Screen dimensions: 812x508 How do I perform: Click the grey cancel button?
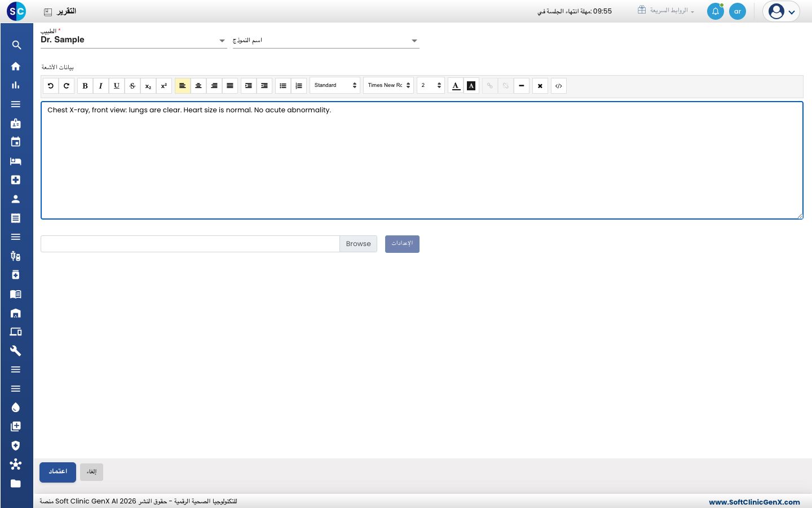coord(91,472)
